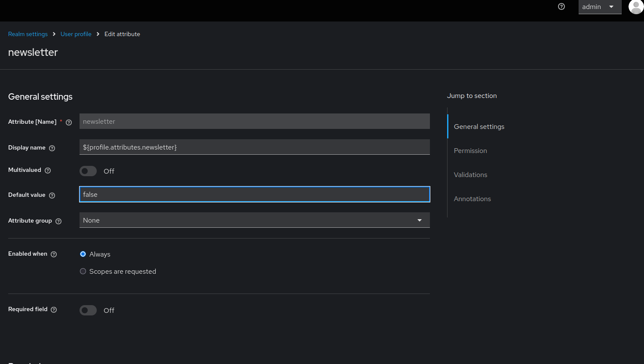This screenshot has height=364, width=644.
Task: Open help for Default value field
Action: (52, 195)
